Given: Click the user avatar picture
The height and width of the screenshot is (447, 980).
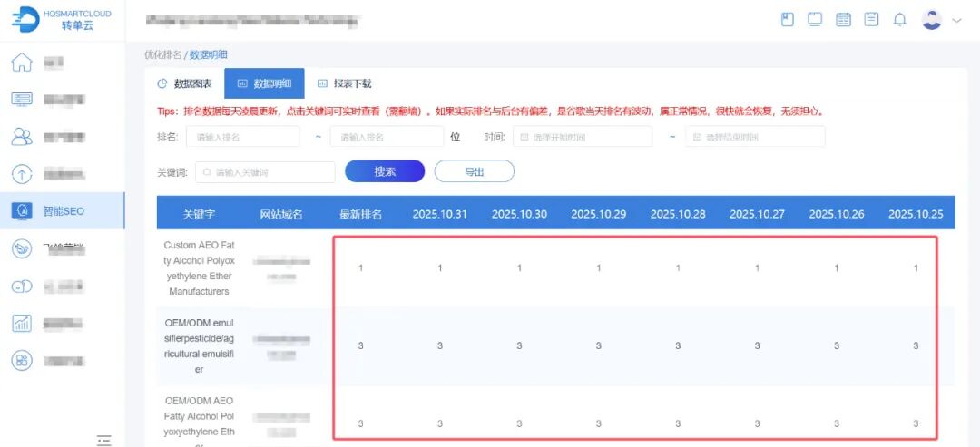Looking at the screenshot, I should click(931, 19).
